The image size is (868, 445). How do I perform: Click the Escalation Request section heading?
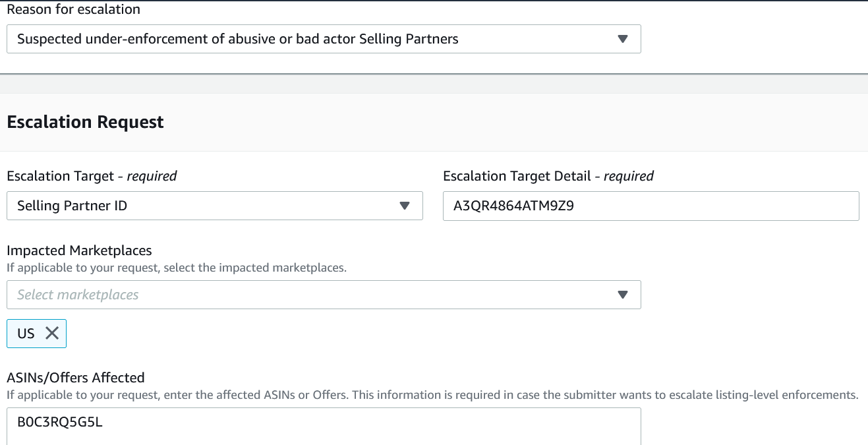click(x=85, y=122)
